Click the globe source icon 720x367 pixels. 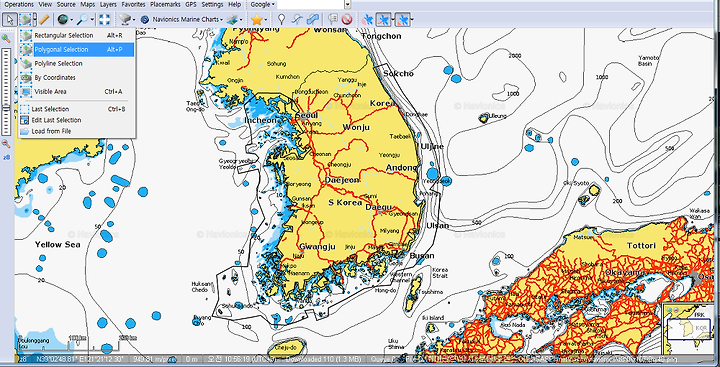coord(63,19)
